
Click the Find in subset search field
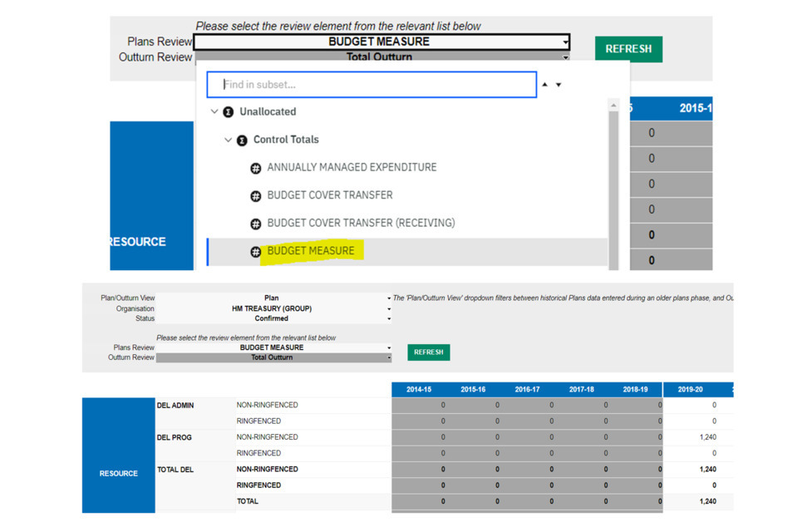[x=372, y=85]
